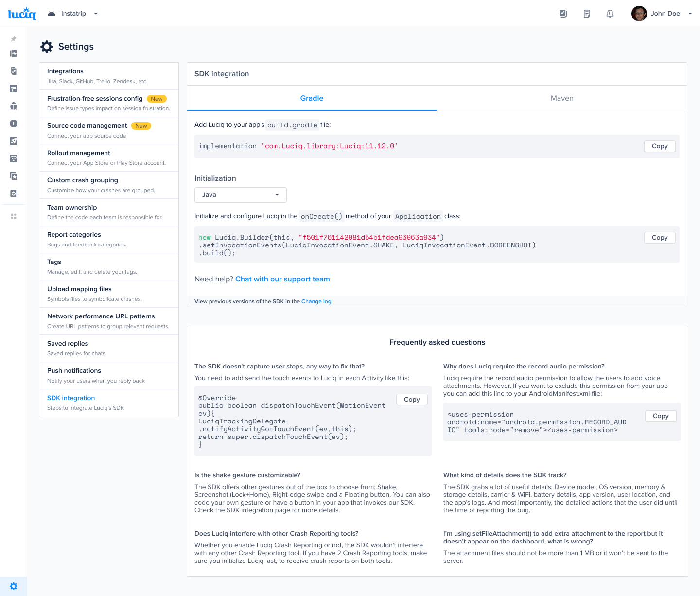Click the 'build.gradle' inline code label
Viewport: 700px width, 596px height.
(292, 125)
